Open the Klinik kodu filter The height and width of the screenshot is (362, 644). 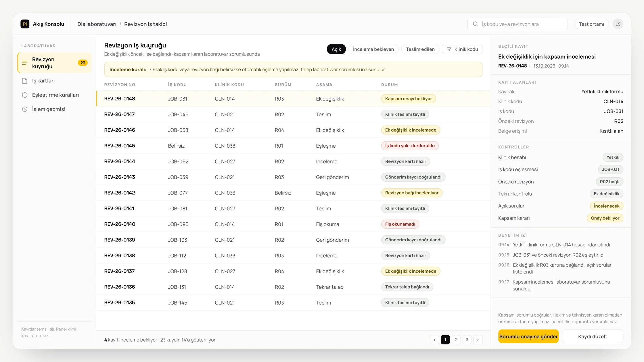(462, 49)
